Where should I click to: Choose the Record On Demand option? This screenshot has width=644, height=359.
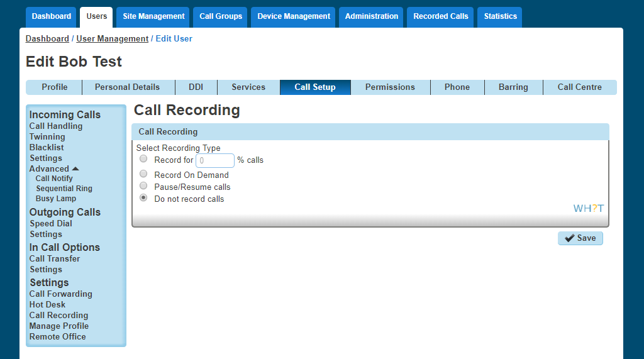[143, 174]
